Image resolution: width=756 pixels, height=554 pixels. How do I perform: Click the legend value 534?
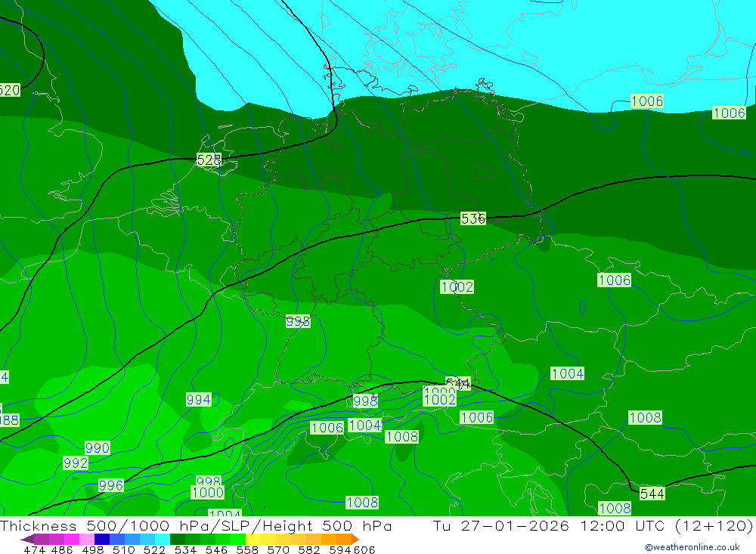(x=185, y=549)
